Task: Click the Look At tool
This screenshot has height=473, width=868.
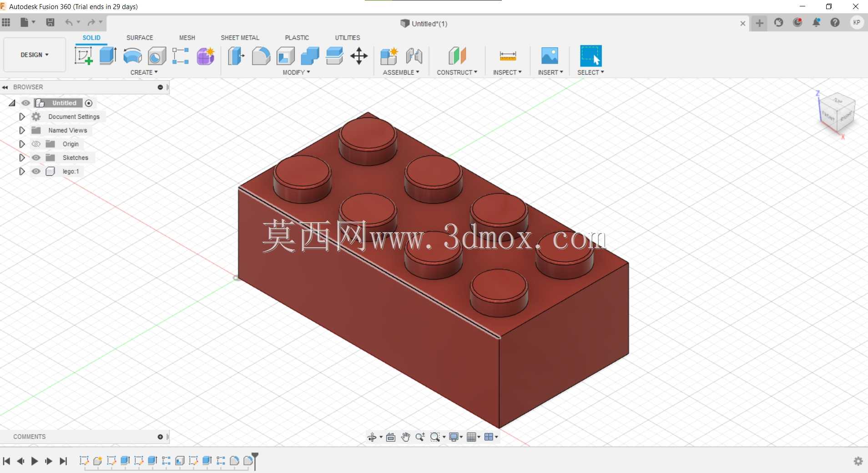Action: [391, 437]
